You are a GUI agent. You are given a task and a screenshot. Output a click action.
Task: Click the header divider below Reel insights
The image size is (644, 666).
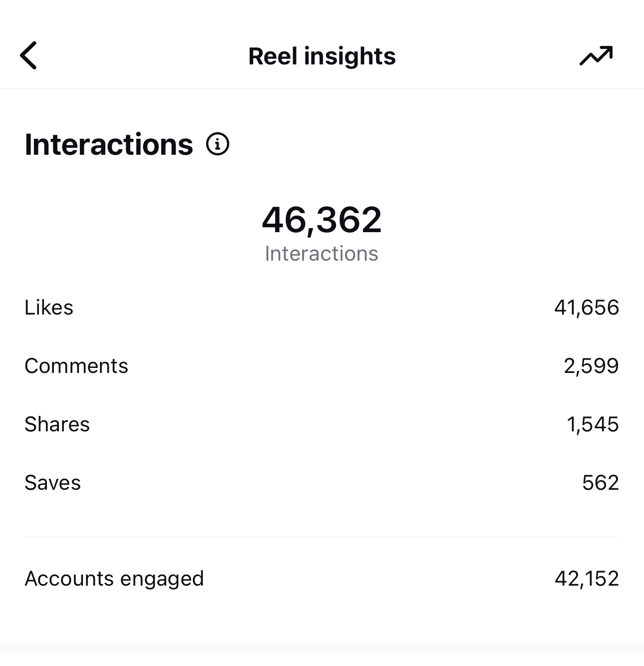pyautogui.click(x=322, y=89)
